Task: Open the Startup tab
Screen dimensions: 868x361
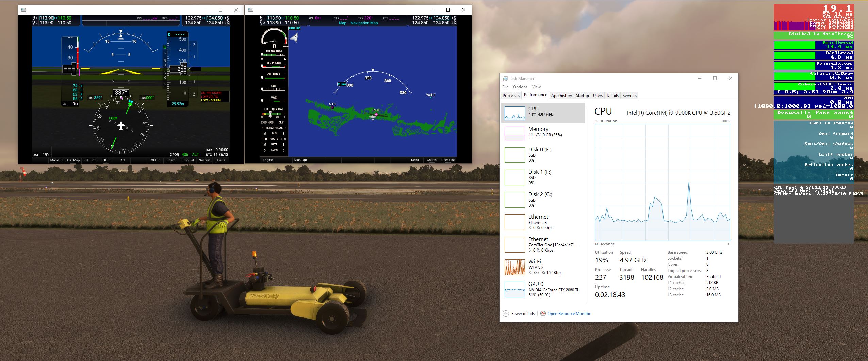Action: (582, 96)
